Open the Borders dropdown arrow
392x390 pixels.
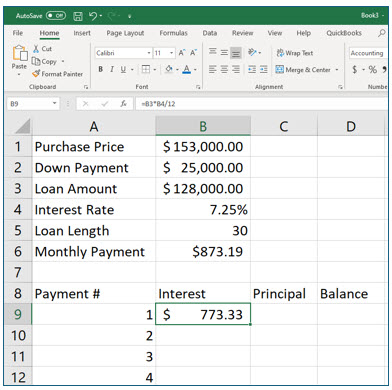tap(155, 70)
